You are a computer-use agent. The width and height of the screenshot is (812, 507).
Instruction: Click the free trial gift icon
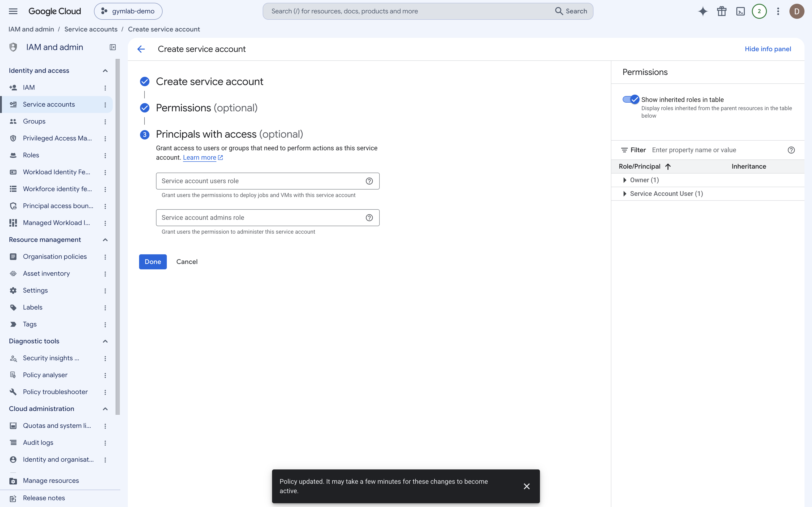tap(722, 11)
